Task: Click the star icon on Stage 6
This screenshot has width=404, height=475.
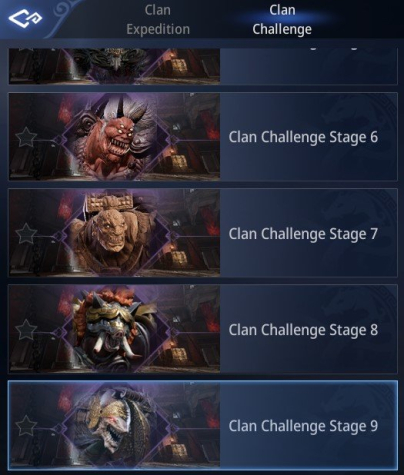Action: (x=26, y=137)
